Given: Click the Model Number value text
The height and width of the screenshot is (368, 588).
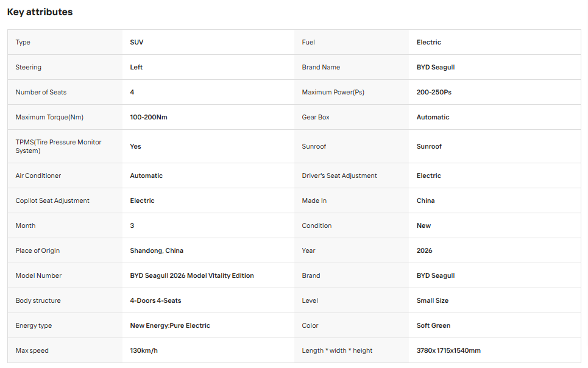Looking at the screenshot, I should 191,276.
